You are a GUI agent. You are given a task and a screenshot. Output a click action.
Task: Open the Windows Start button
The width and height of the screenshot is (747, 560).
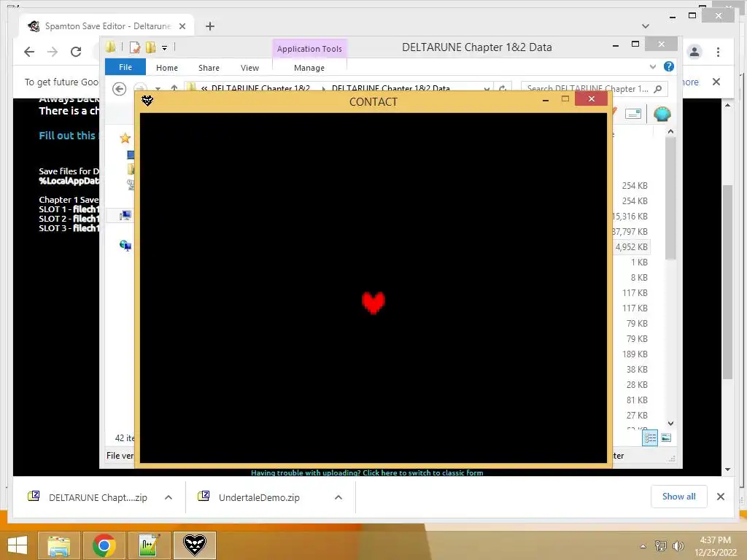tap(18, 545)
